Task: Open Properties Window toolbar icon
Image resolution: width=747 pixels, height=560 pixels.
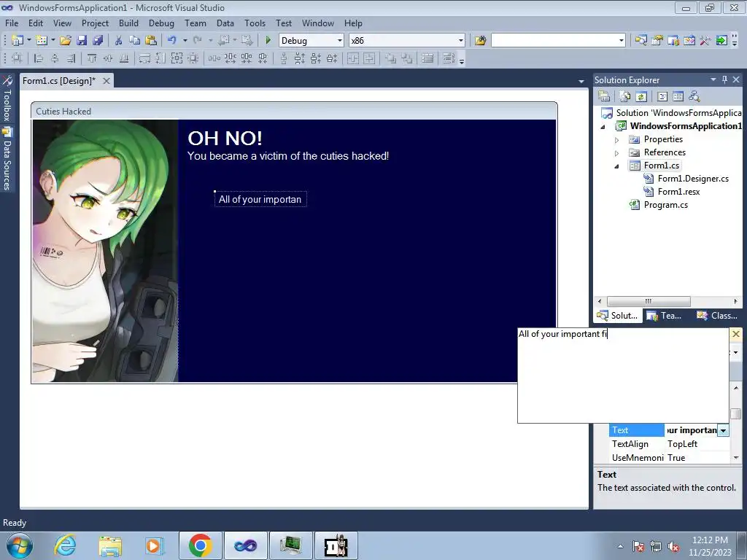Action: click(657, 41)
